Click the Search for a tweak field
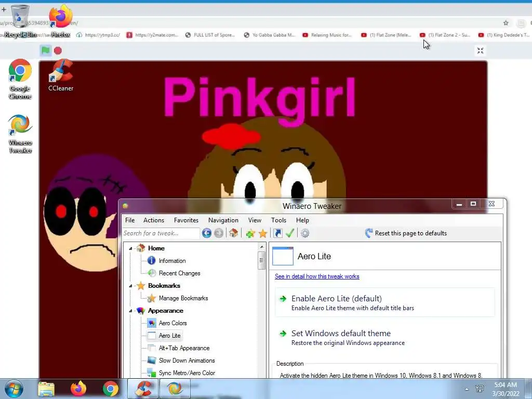Viewport: 532px width, 399px height. tap(161, 233)
